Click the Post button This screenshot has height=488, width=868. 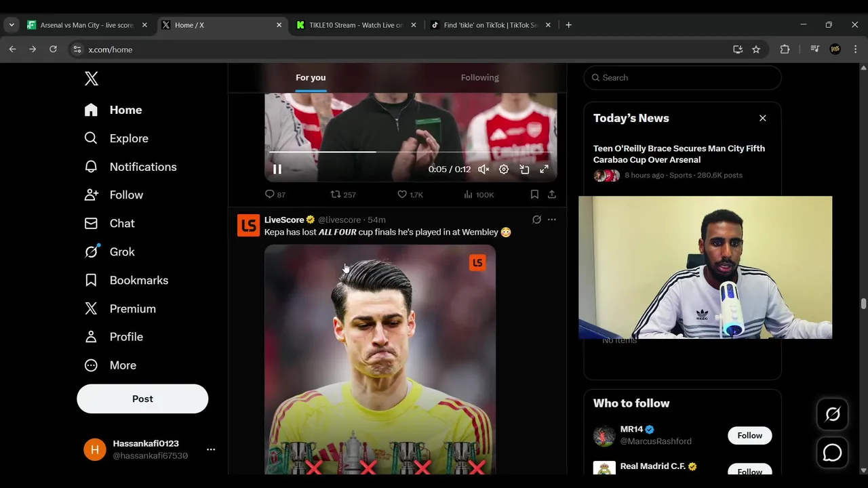[142, 399]
